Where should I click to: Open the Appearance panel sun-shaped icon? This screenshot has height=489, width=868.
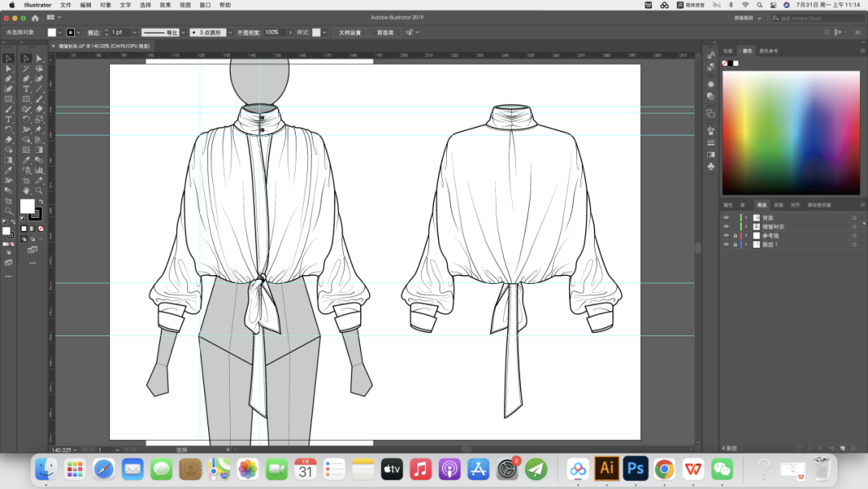(x=710, y=84)
